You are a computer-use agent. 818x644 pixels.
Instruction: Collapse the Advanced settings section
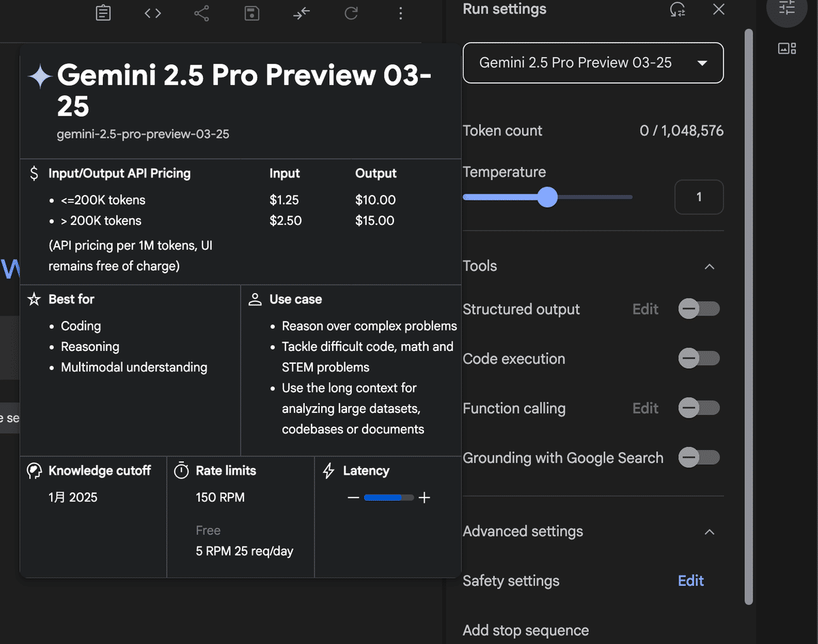(710, 532)
